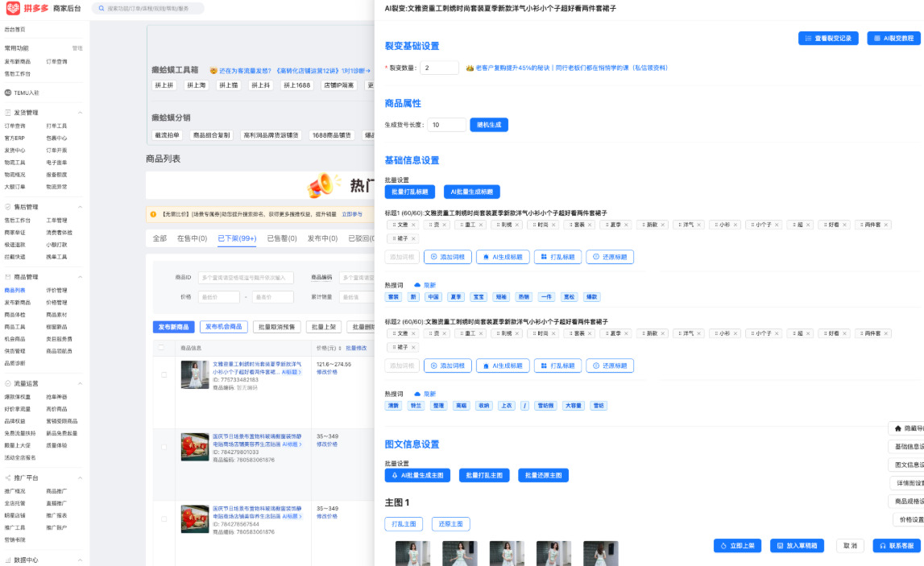924x566 pixels.
Task: Click 还原标题 for 标题2
Action: 609,366
